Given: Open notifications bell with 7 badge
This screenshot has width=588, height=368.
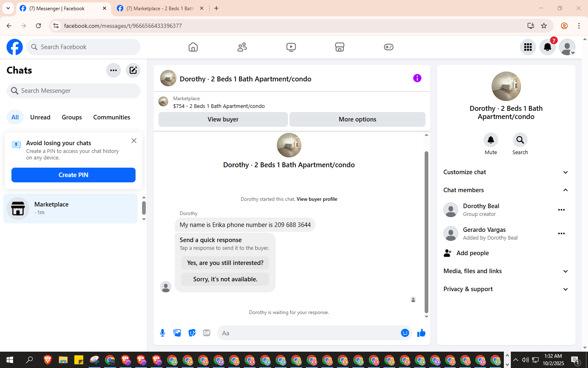Looking at the screenshot, I should pyautogui.click(x=548, y=47).
